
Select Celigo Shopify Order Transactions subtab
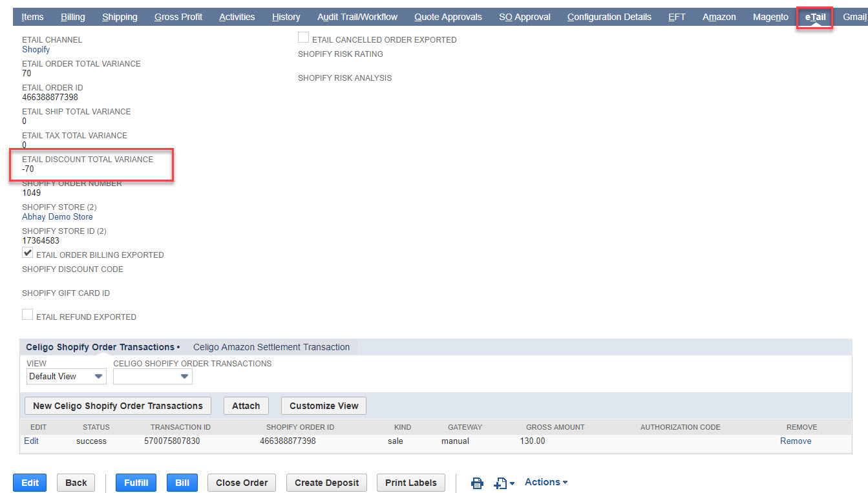tap(103, 347)
